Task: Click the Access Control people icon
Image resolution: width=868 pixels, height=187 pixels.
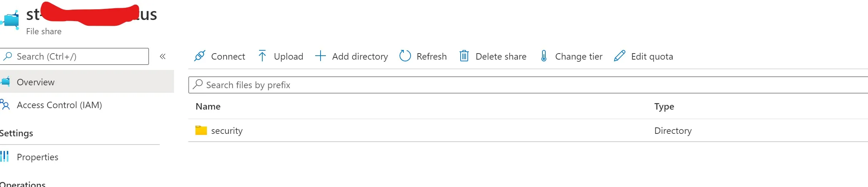Action: pos(5,105)
